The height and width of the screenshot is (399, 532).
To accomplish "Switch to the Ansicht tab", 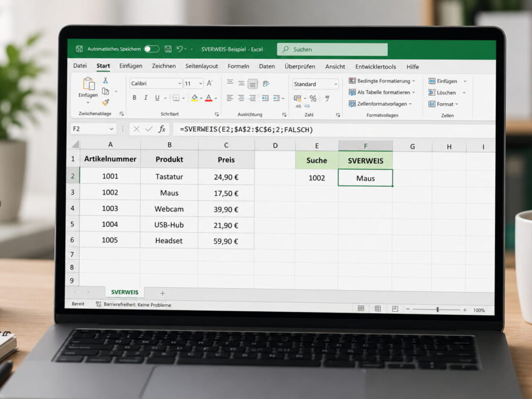I will pyautogui.click(x=335, y=67).
